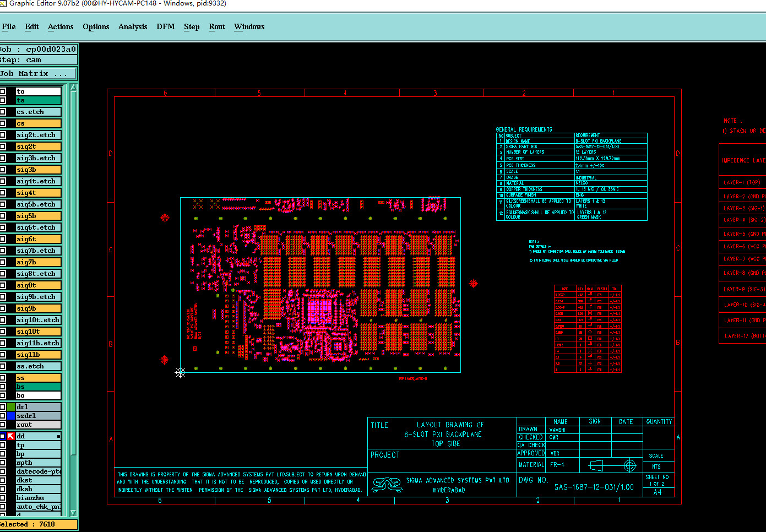Image resolution: width=766 pixels, height=532 pixels.
Task: Open the Analysis menu
Action: [x=133, y=26]
